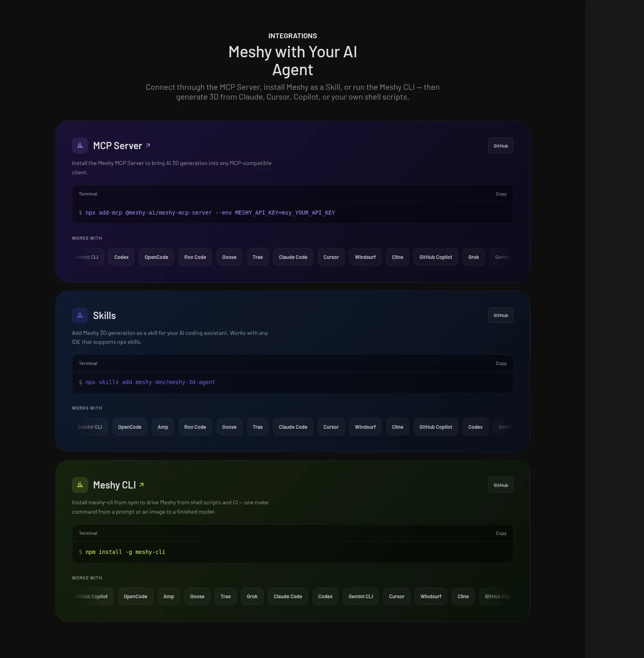Copy the npx skills add command
The image size is (644, 658).
click(x=501, y=363)
